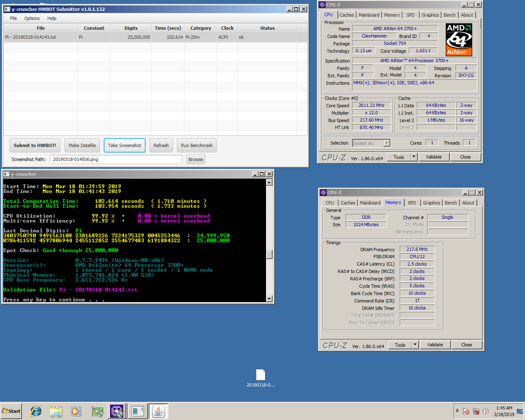Click the Constant column header

pos(94,28)
